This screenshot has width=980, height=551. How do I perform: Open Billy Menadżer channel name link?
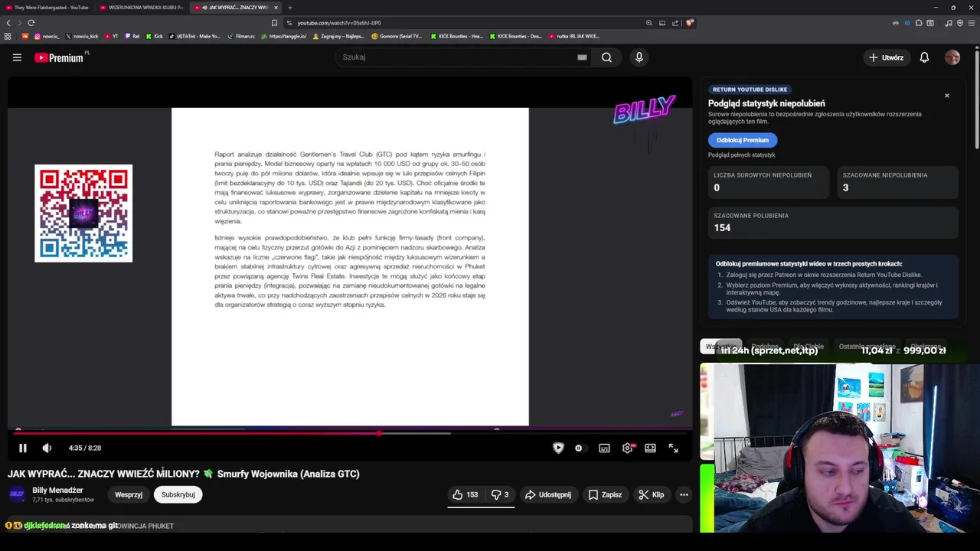pyautogui.click(x=57, y=490)
